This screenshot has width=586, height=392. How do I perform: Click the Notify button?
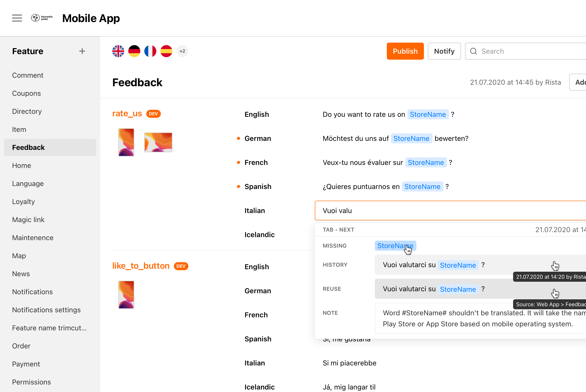444,51
